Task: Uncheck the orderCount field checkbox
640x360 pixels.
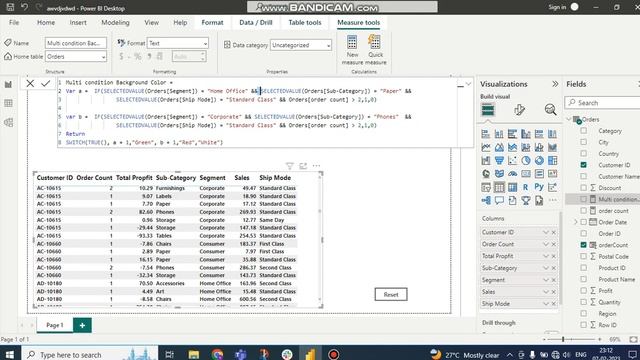Action: [584, 245]
